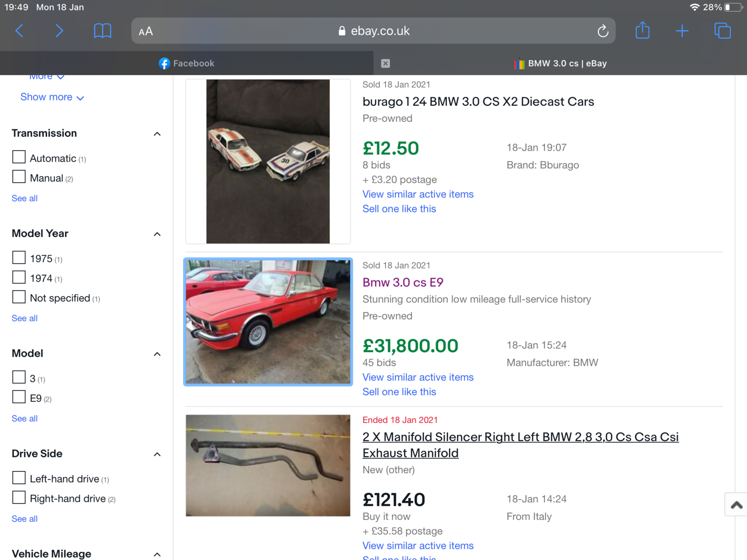
Task: Open the Safari share sheet icon
Action: click(x=642, y=30)
